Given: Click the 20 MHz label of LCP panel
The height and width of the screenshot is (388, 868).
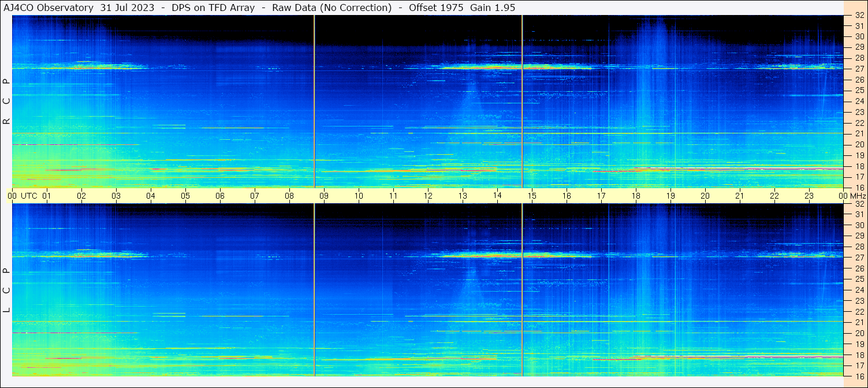Looking at the screenshot, I should point(859,333).
